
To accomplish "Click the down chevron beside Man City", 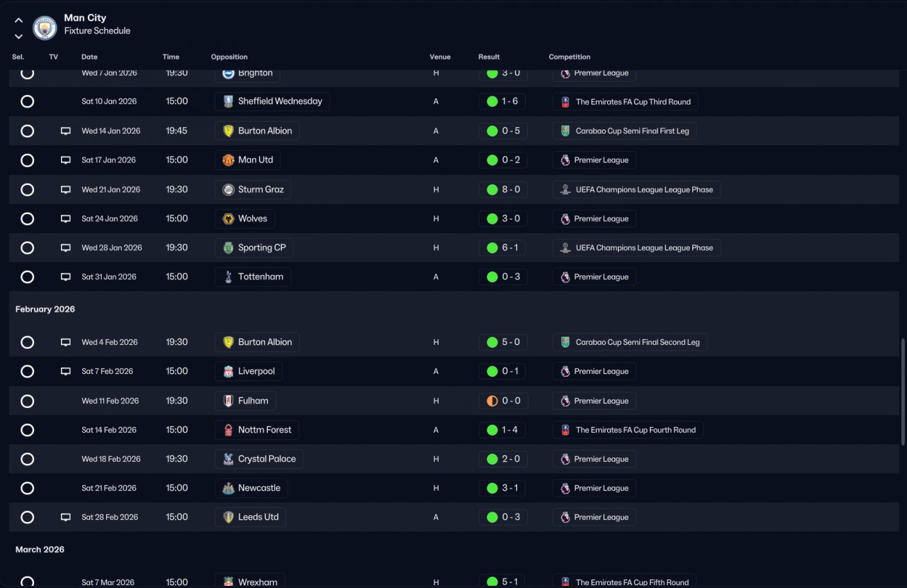I will coord(18,36).
